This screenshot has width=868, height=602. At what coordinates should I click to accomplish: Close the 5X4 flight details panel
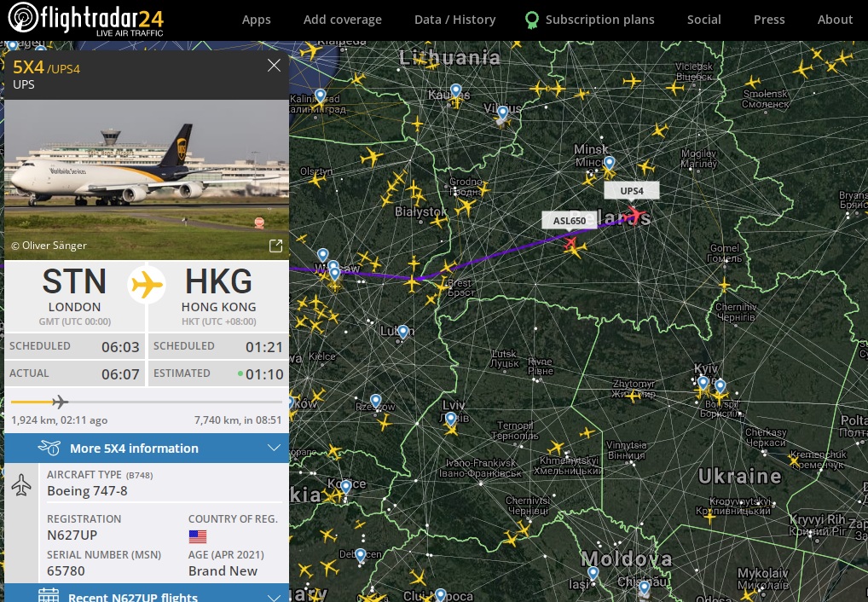(274, 66)
